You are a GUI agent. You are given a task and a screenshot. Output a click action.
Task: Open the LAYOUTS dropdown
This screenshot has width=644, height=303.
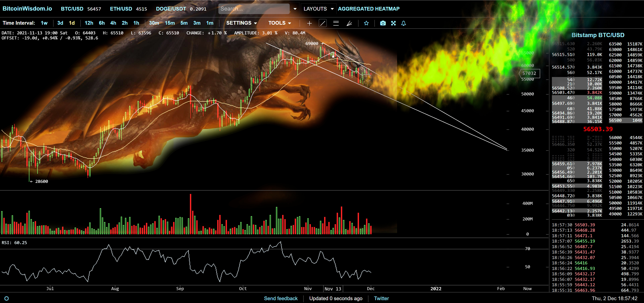[x=319, y=9]
